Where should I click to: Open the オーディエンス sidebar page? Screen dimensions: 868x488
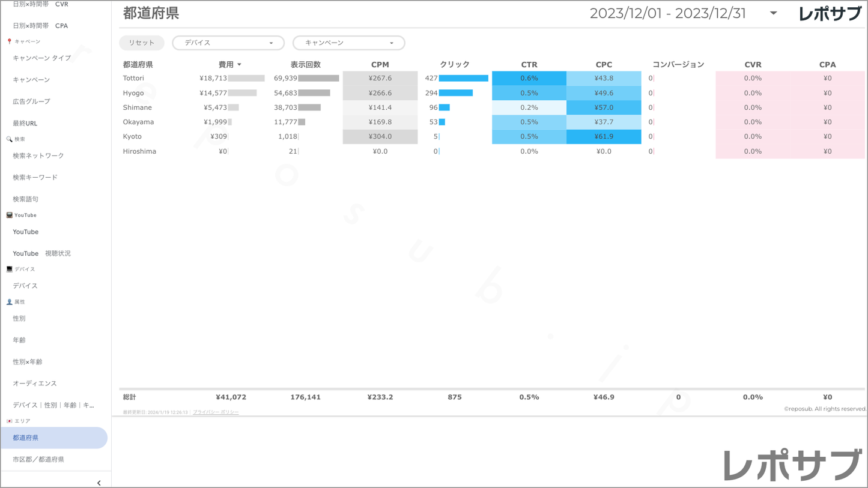35,384
